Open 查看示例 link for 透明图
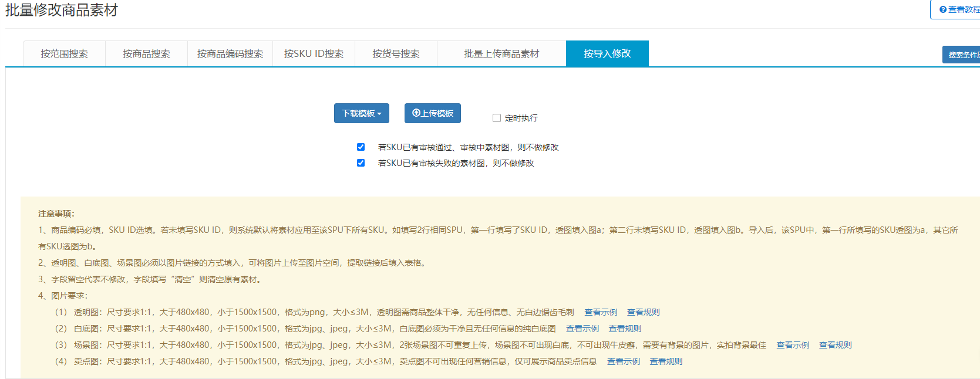The image size is (980, 379). pyautogui.click(x=601, y=312)
